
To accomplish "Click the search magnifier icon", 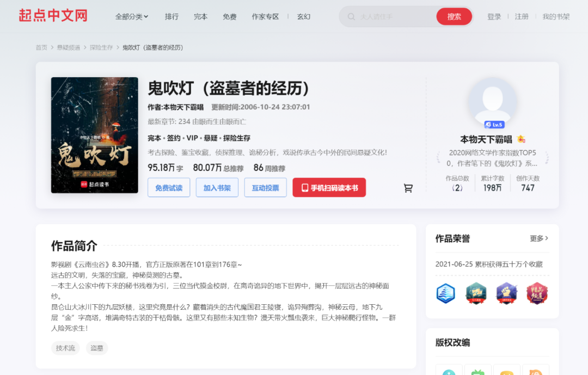I will tap(351, 16).
